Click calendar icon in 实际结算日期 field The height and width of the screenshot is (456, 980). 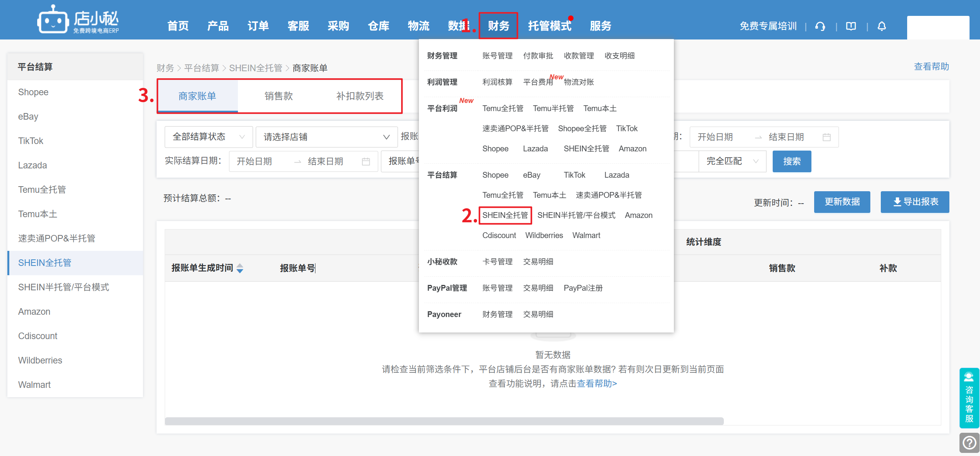365,161
